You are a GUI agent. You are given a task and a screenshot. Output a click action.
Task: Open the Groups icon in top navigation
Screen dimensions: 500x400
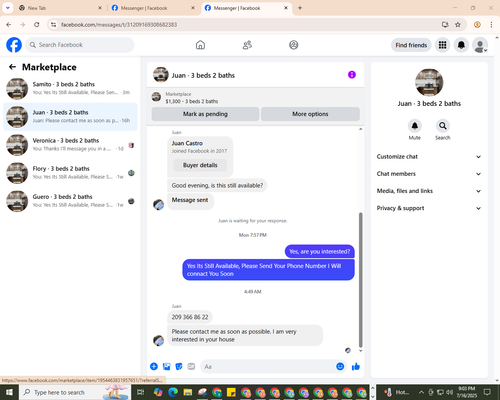click(x=294, y=45)
